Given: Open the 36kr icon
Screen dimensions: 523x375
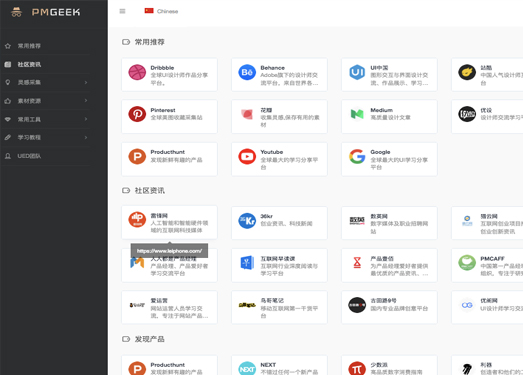Looking at the screenshot, I should [247, 221].
